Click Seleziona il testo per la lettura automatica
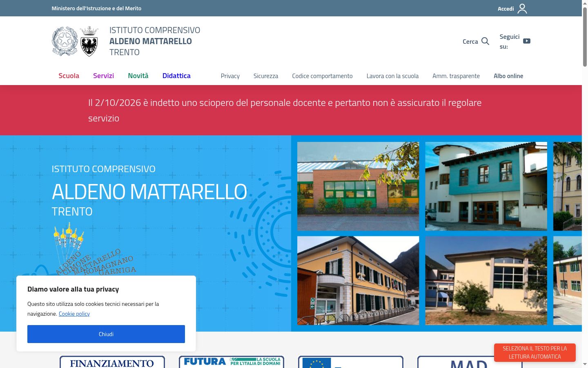The width and height of the screenshot is (588, 368). coord(535,352)
